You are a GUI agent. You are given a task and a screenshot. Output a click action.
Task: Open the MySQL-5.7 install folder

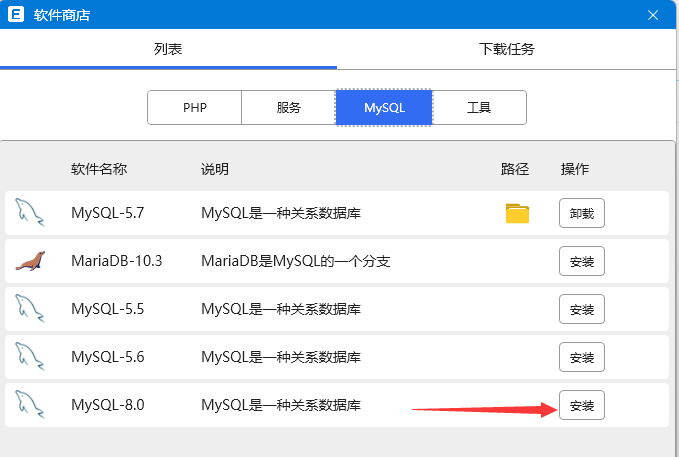[517, 213]
